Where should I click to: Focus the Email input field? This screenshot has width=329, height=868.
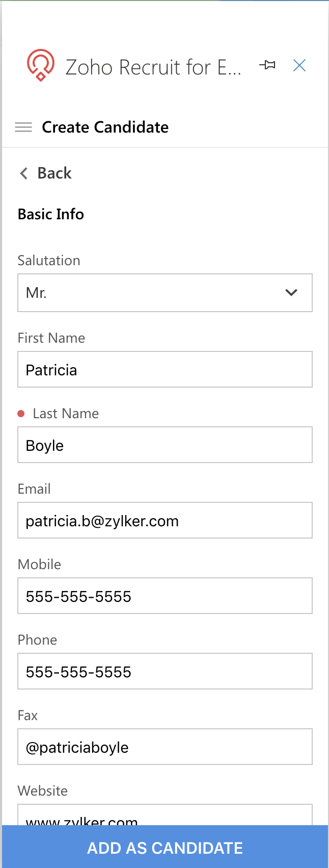click(165, 521)
